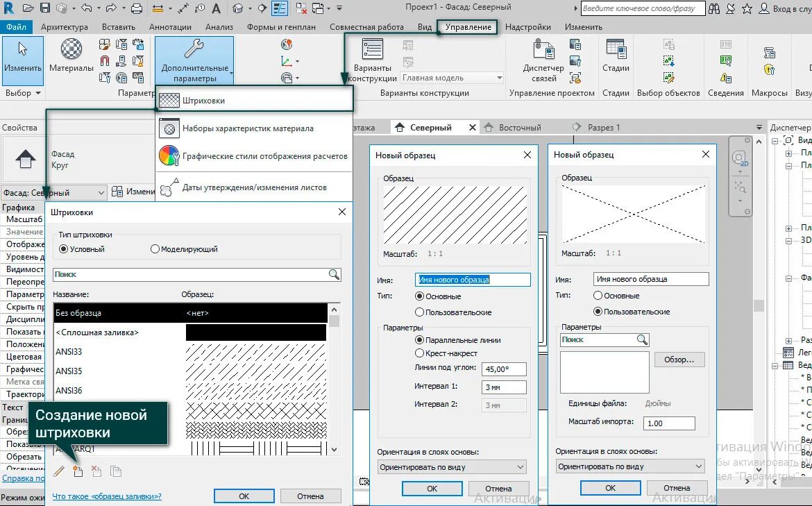Click the elevation house icon in Properties
The height and width of the screenshot is (506, 812).
pos(26,159)
